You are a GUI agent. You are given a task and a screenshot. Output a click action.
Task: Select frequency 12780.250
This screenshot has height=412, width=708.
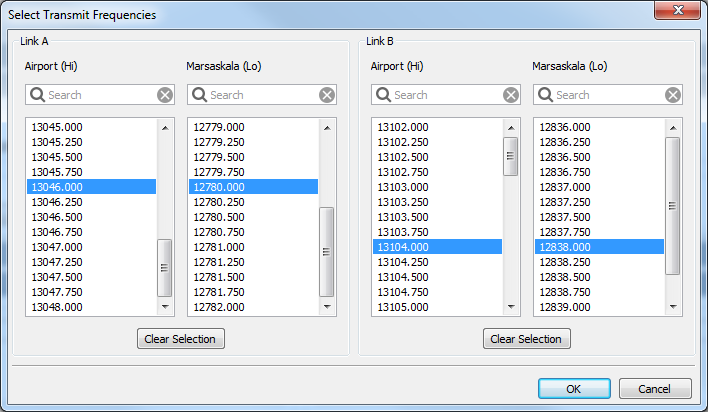(x=254, y=202)
